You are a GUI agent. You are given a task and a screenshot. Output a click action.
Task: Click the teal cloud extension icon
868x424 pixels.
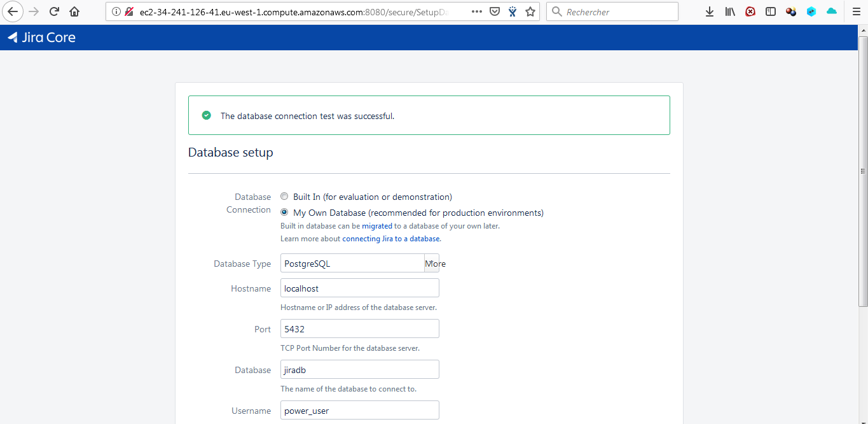832,11
